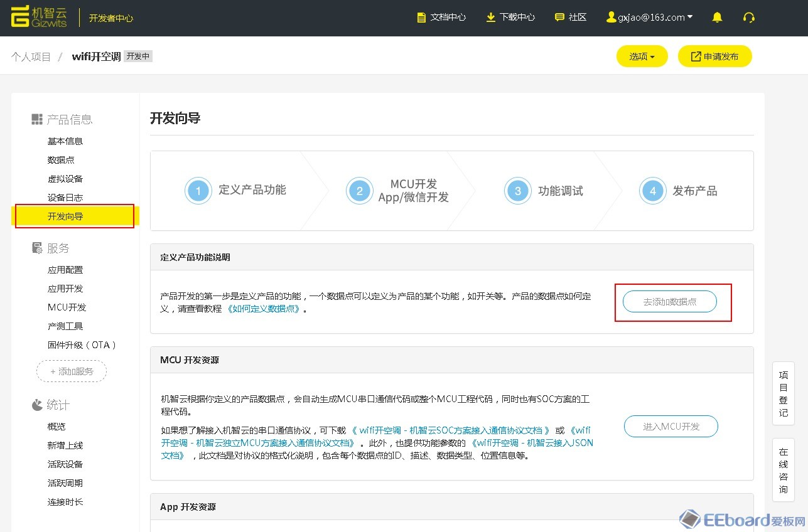
Task: Click 服务 section gear icon
Action: 37,248
